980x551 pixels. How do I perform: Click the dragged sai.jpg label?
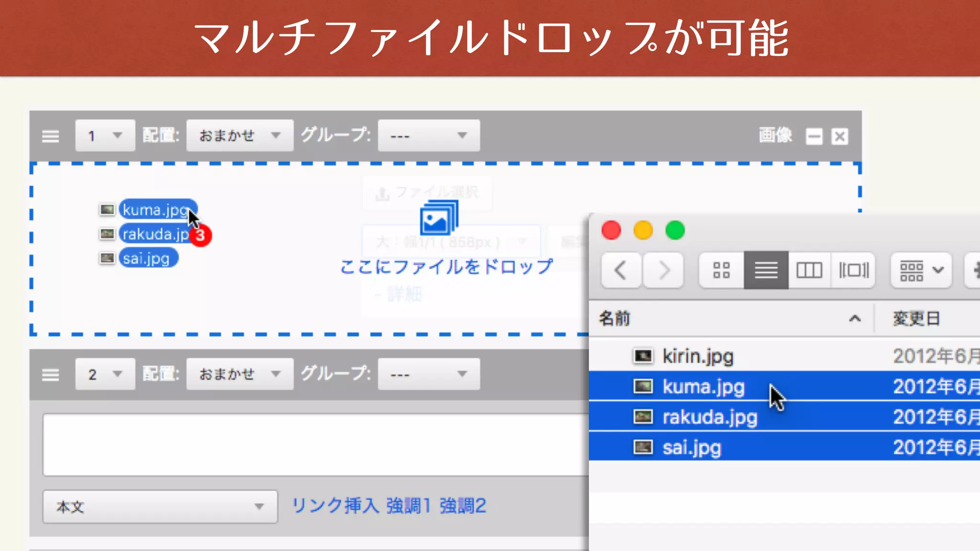(x=148, y=258)
